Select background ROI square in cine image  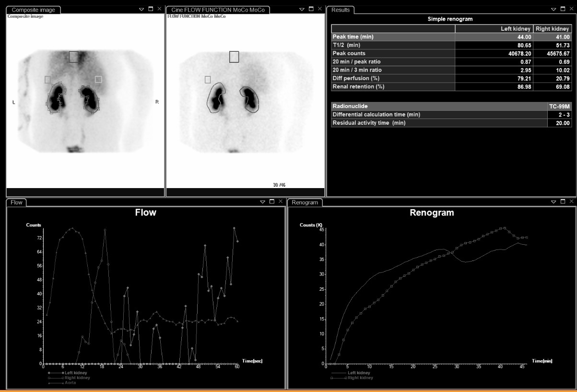pyautogui.click(x=208, y=79)
